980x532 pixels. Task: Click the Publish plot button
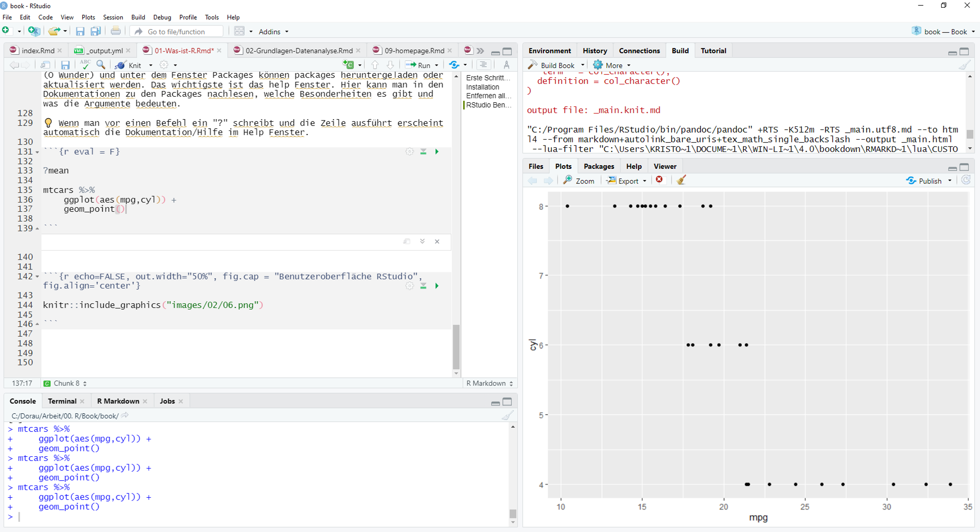point(924,181)
